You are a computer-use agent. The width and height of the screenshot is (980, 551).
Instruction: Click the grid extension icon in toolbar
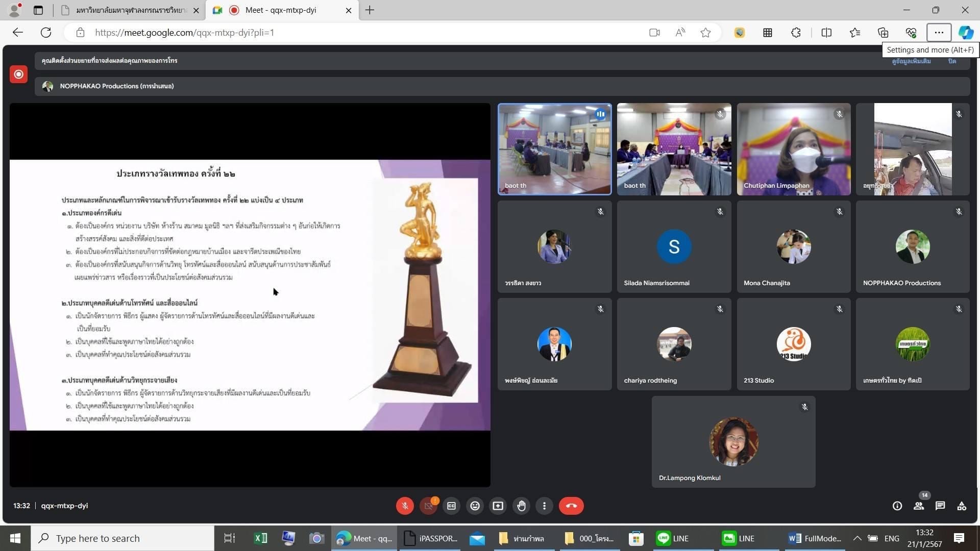click(x=767, y=33)
